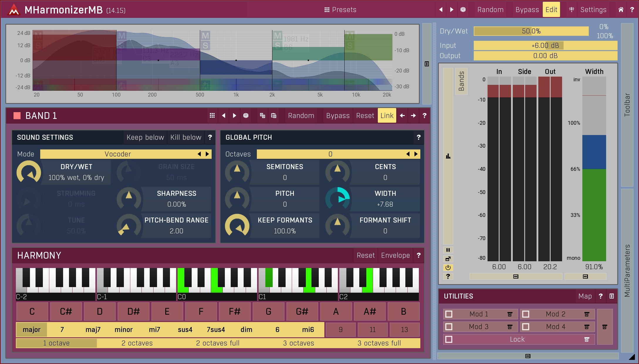Click the meter power enable icon
The image size is (639, 364).
tap(448, 268)
